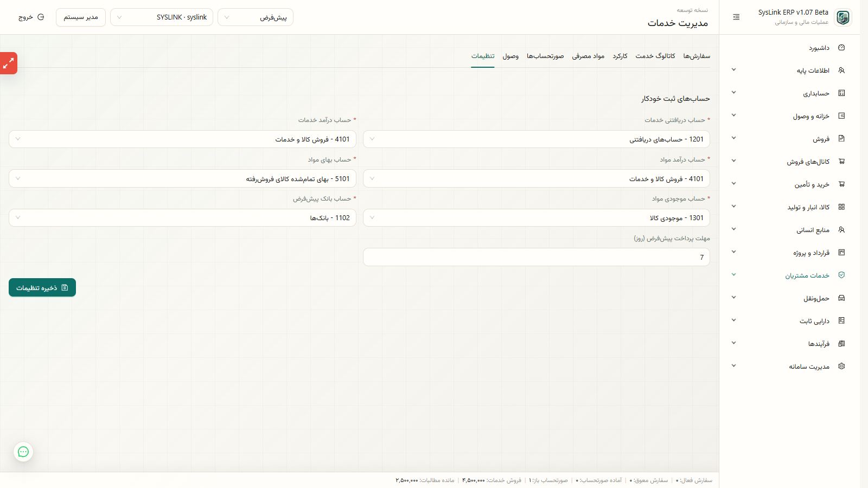Viewport: 868px width, 488px height.
Task: Open حساب دریافتنی خدمات dropdown
Action: 537,139
